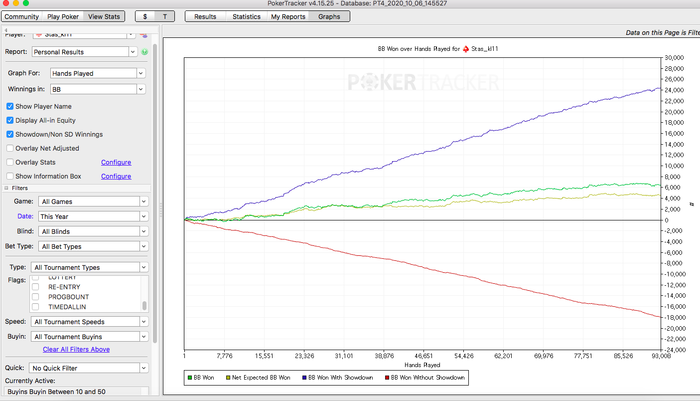The width and height of the screenshot is (700, 401).
Task: Click green refresh icon beside Report field
Action: coord(145,52)
